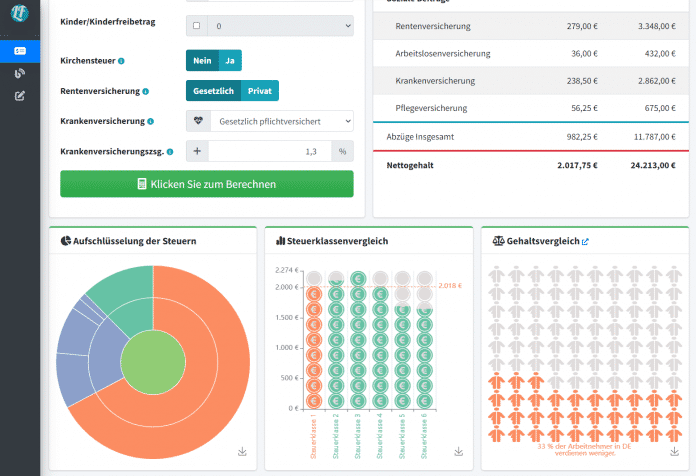Click the site logo in the sidebar
Screen dimensions: 696x476
click(20, 14)
